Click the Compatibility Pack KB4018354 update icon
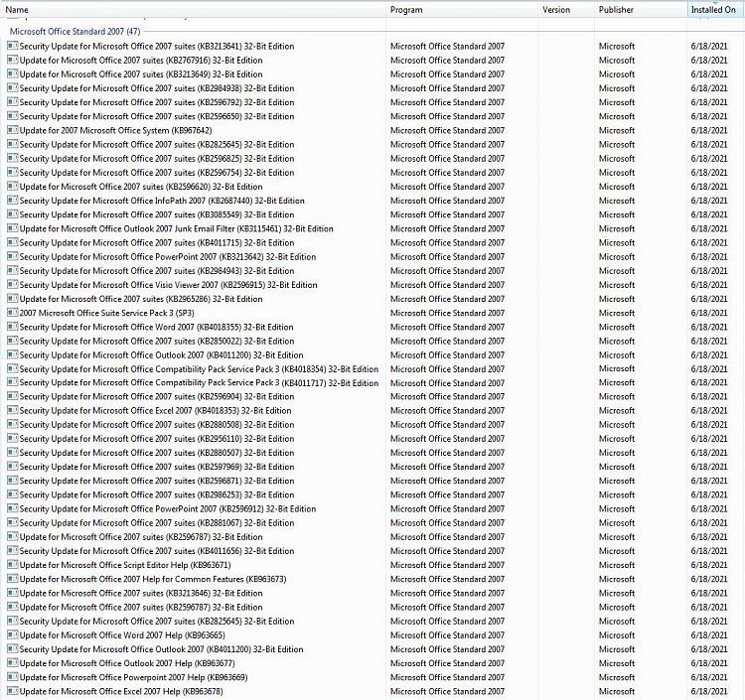Image resolution: width=745 pixels, height=700 pixels. 12,369
